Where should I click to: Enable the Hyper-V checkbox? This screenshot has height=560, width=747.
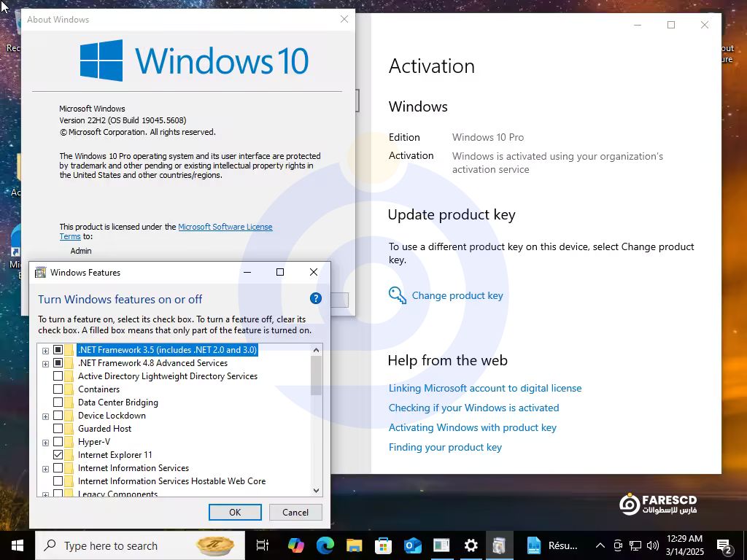tap(58, 441)
